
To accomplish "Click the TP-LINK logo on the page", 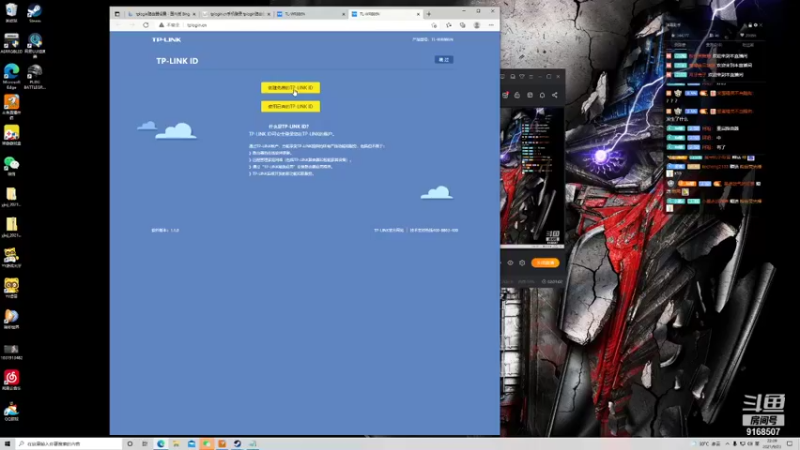I will 166,39.
